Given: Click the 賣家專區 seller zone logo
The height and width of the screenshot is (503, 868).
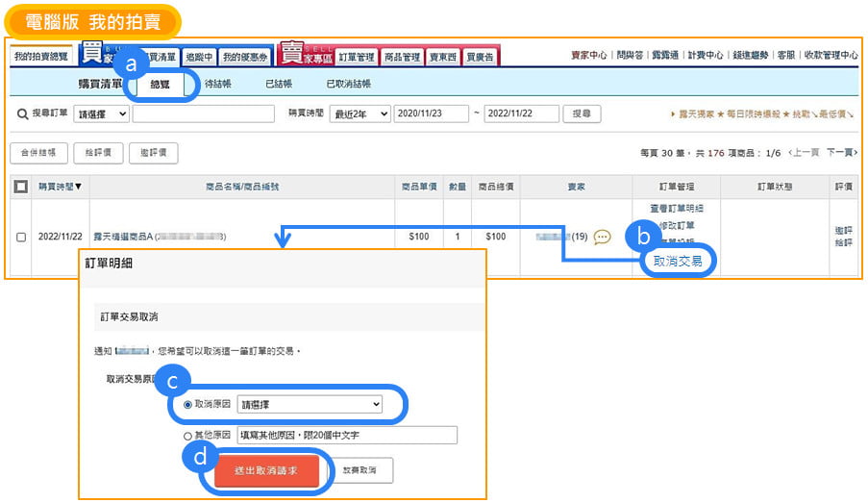Looking at the screenshot, I should click(x=304, y=55).
